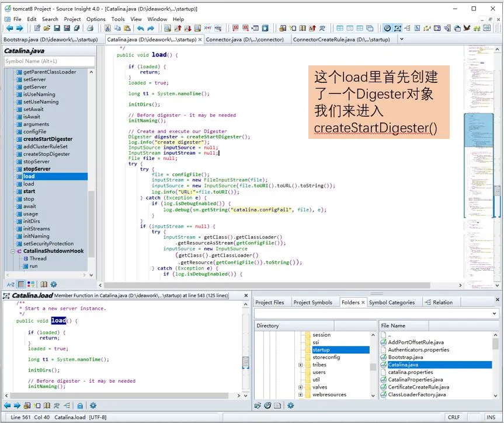Collapse the CatalinaShutdownHook class node
504x423 pixels.
[x=13, y=251]
